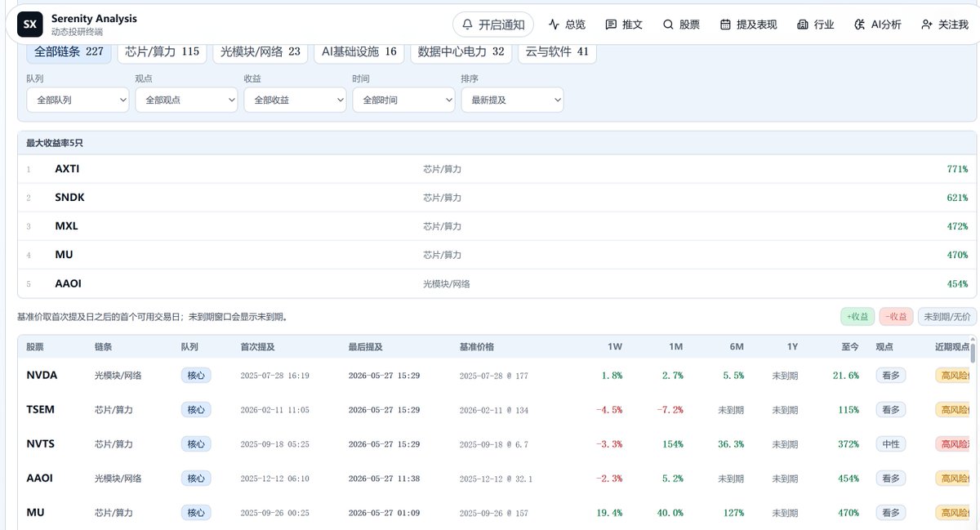Click the 最后提及 column header

click(x=365, y=347)
